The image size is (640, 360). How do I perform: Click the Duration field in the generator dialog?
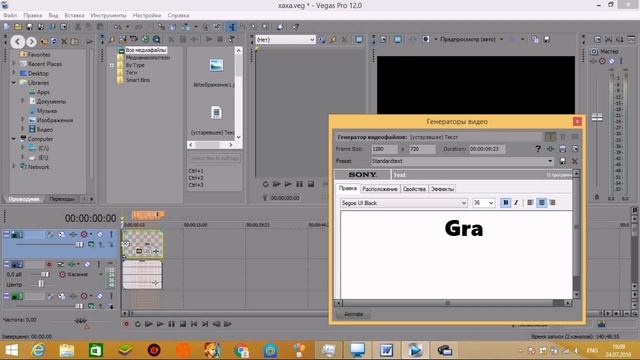pyautogui.click(x=487, y=149)
